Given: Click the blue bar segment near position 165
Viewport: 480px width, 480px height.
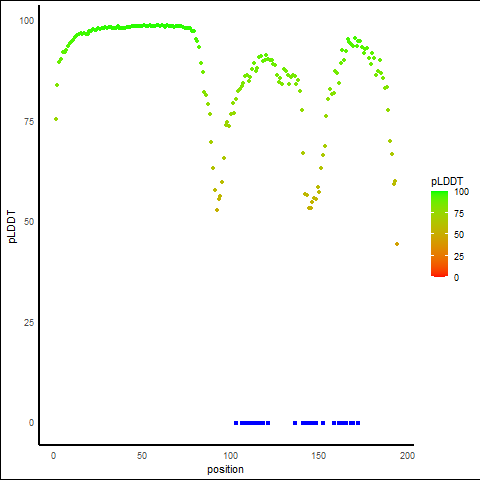Looking at the screenshot, I should [343, 423].
